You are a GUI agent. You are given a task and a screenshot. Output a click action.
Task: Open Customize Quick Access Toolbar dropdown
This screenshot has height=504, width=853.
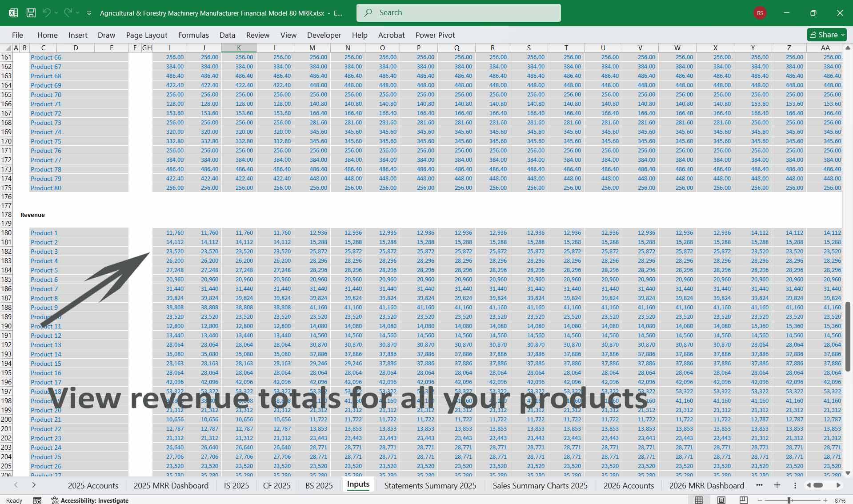(x=89, y=13)
